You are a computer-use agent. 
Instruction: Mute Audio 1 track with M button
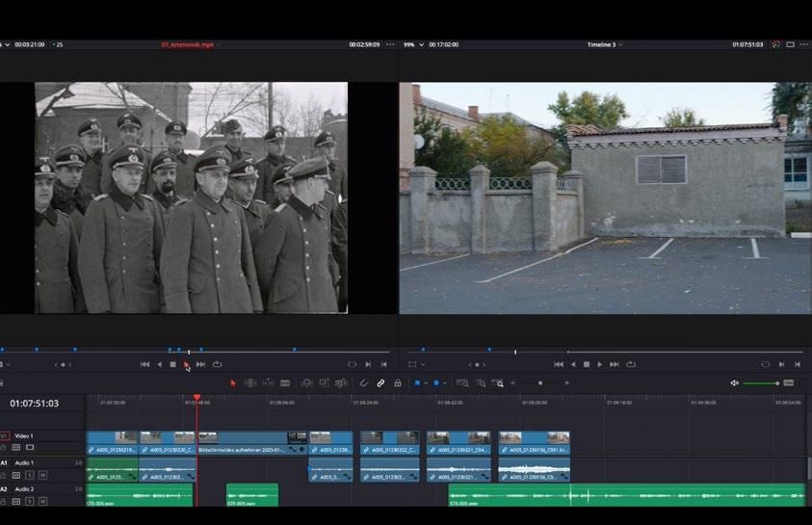pos(42,475)
